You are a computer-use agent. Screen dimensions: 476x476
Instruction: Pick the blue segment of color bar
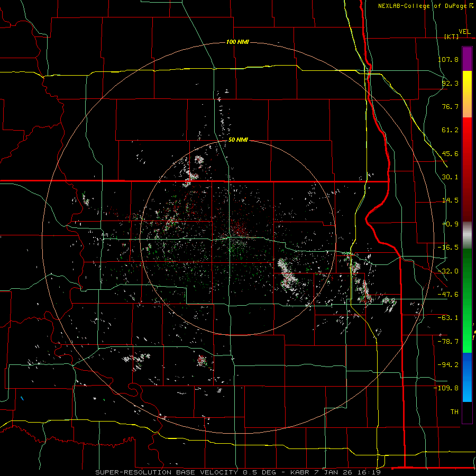tap(467, 377)
